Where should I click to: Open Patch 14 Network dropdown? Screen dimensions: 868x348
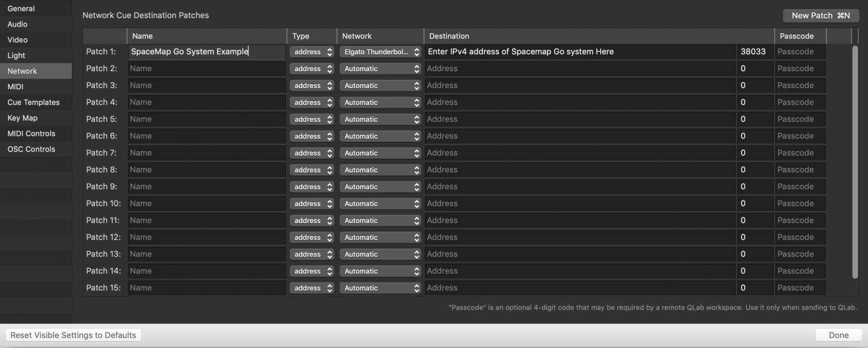point(380,271)
